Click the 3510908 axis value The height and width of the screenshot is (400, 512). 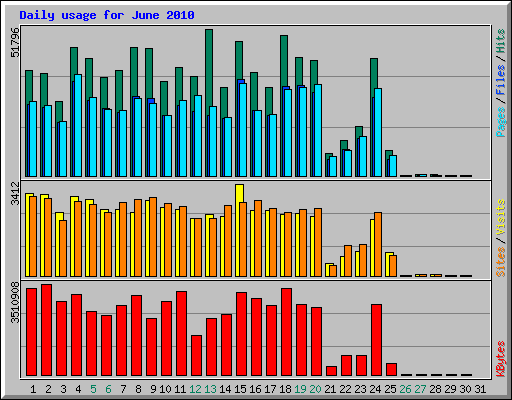[x=15, y=303]
